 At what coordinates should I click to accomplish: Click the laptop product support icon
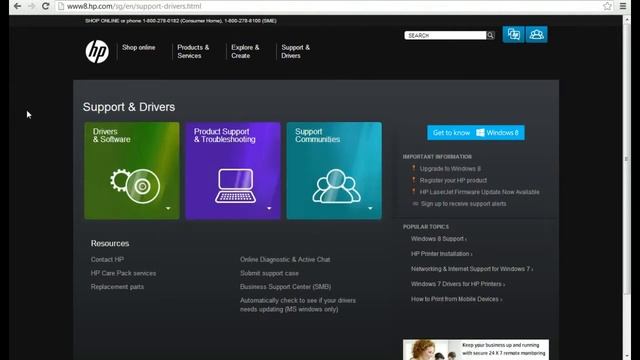pos(236,186)
